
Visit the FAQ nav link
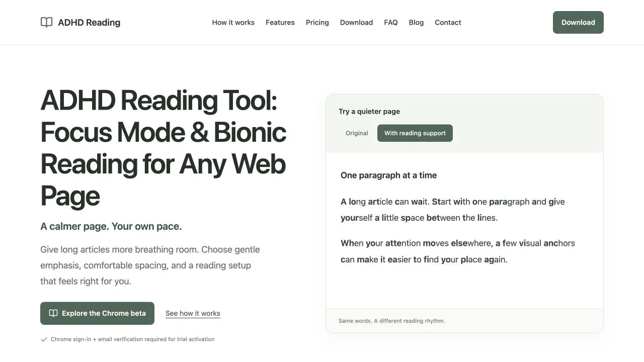click(x=391, y=23)
